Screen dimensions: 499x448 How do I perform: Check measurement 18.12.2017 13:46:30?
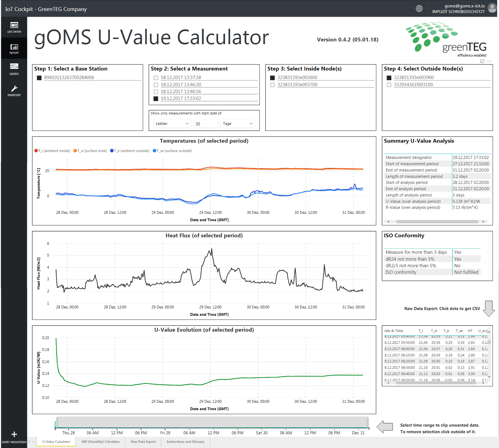tap(156, 85)
